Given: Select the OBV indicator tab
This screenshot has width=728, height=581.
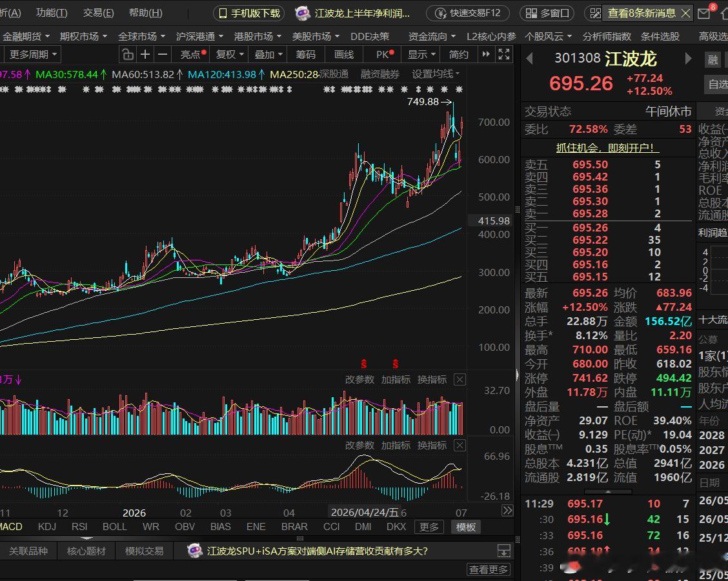Looking at the screenshot, I should pos(185,527).
